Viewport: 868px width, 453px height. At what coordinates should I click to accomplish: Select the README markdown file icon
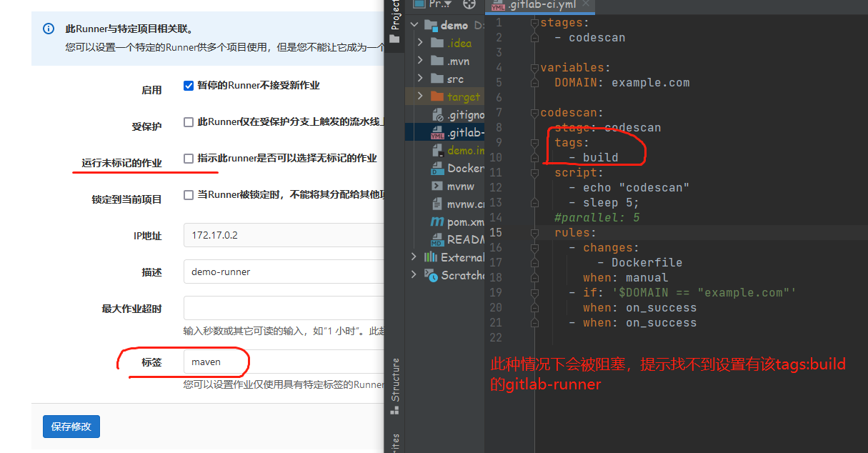pyautogui.click(x=437, y=239)
